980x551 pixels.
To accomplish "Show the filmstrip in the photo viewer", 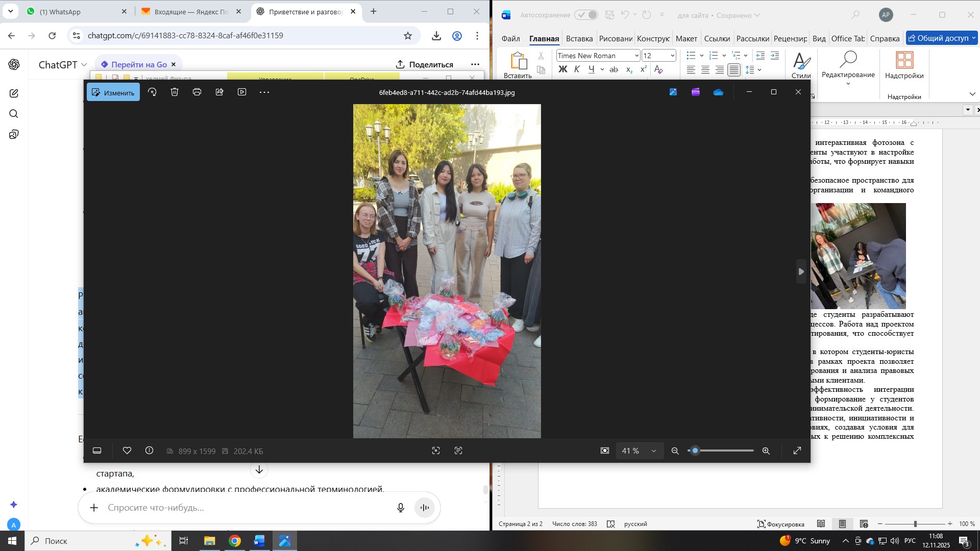I will tap(97, 450).
